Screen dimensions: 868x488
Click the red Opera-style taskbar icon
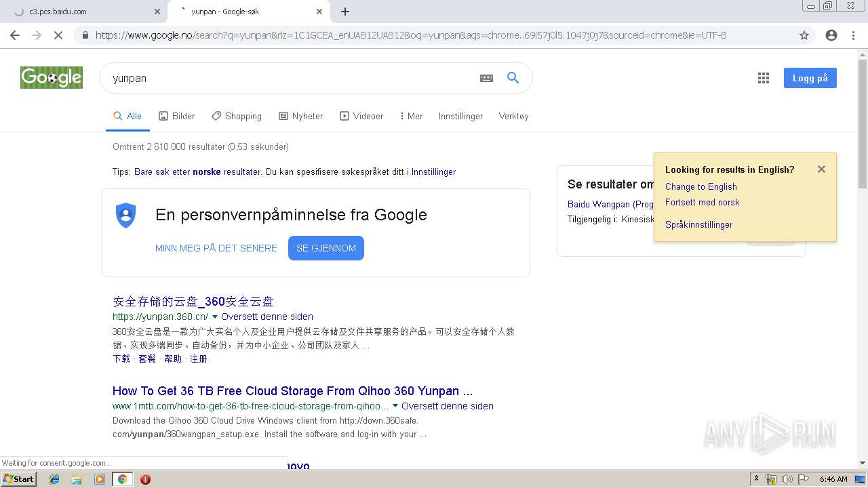[x=145, y=479]
